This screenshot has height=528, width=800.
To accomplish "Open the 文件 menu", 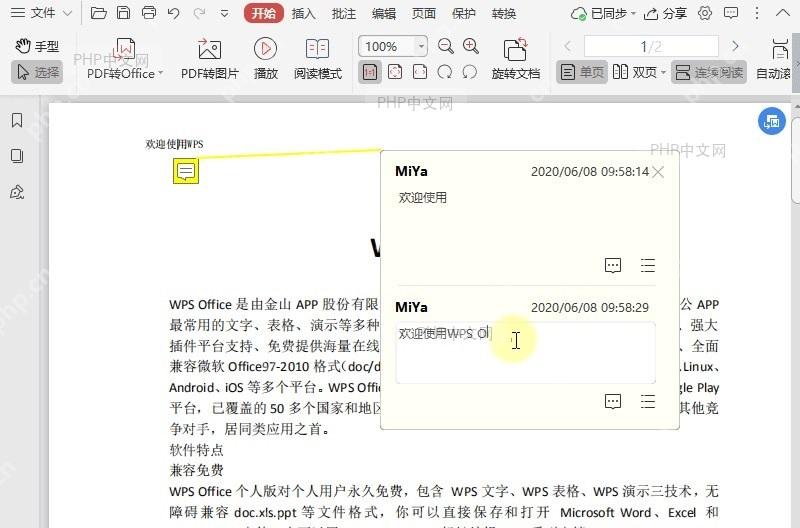I will (x=33, y=13).
